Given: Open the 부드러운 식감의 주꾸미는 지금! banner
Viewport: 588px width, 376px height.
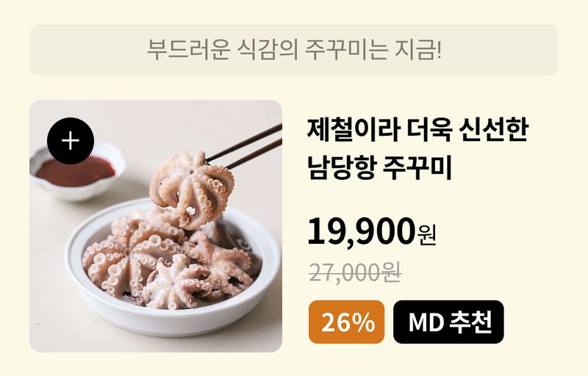Looking at the screenshot, I should (293, 50).
